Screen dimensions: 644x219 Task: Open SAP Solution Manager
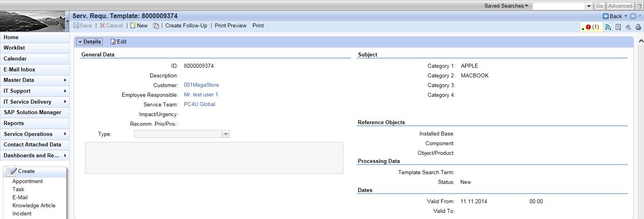click(35, 112)
